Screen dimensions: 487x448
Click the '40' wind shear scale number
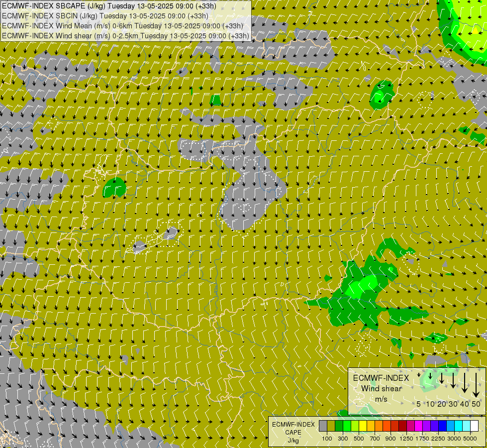(464, 404)
